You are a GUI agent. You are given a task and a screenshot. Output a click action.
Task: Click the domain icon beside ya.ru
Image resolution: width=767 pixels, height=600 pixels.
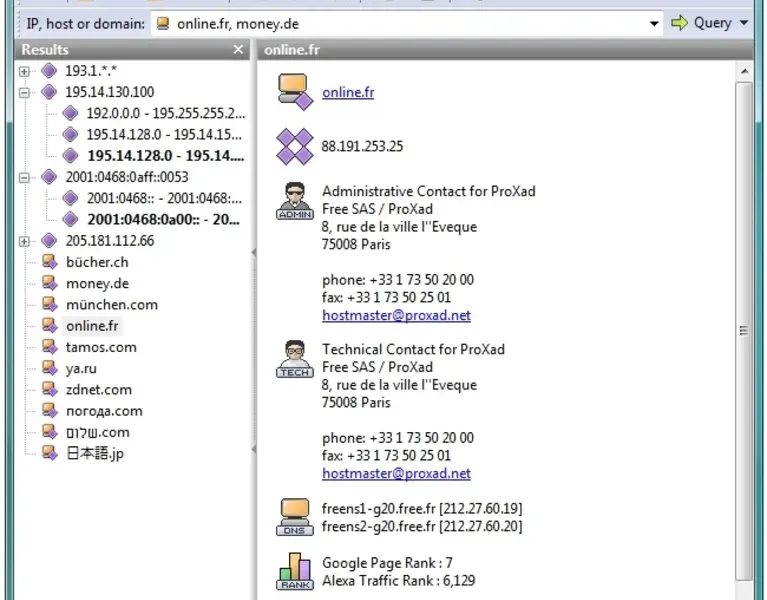pos(49,368)
